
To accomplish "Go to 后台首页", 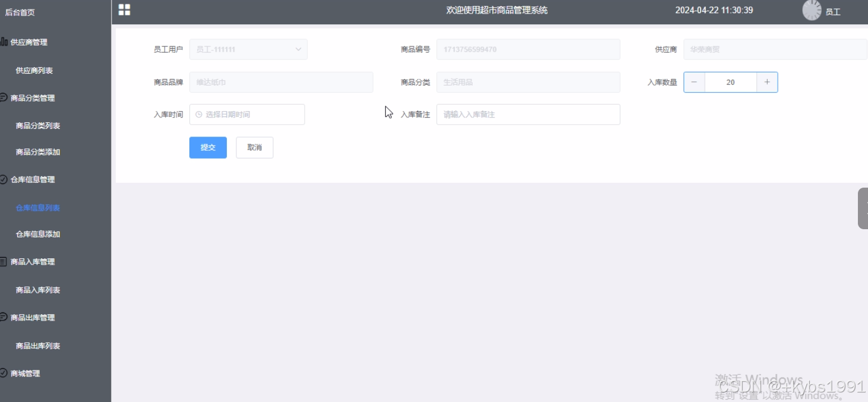I will (20, 12).
